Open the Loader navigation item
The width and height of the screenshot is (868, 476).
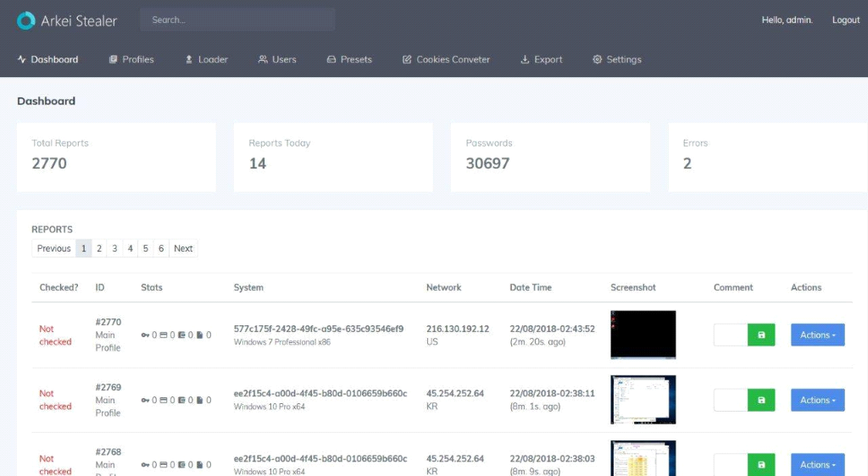[206, 59]
